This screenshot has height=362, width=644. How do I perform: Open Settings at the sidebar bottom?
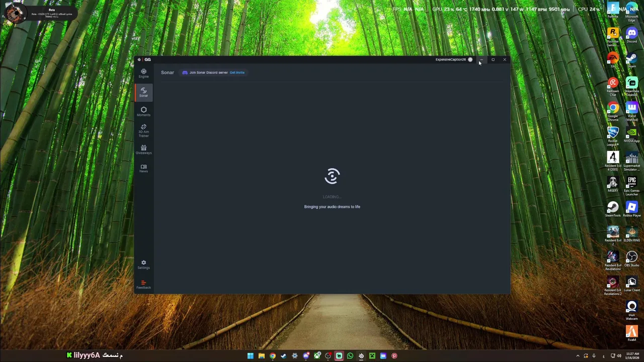click(x=143, y=264)
